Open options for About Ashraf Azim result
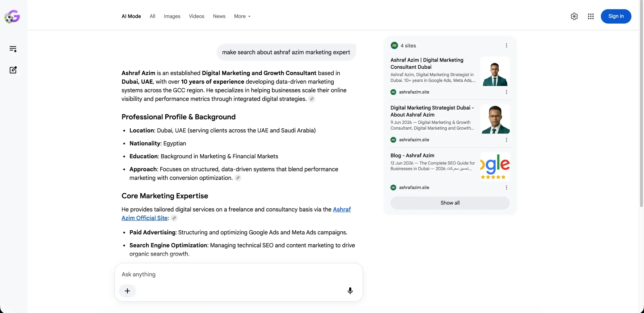The height and width of the screenshot is (313, 644). click(x=506, y=140)
